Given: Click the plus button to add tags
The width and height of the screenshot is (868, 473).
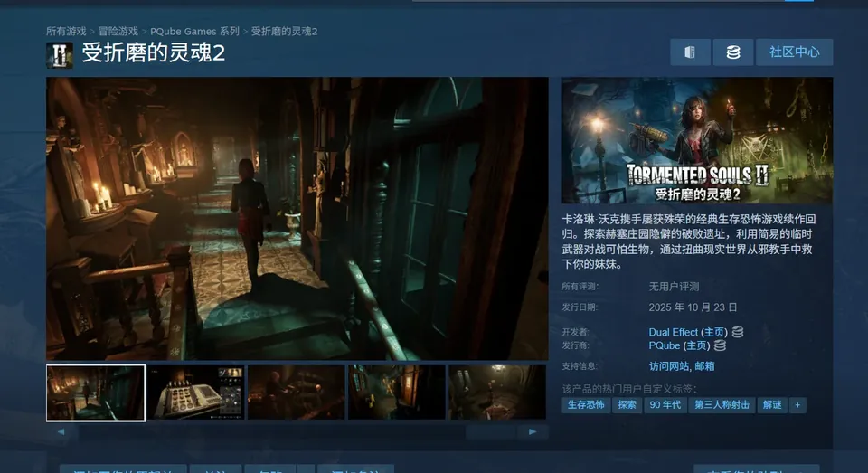Looking at the screenshot, I should click(x=797, y=405).
